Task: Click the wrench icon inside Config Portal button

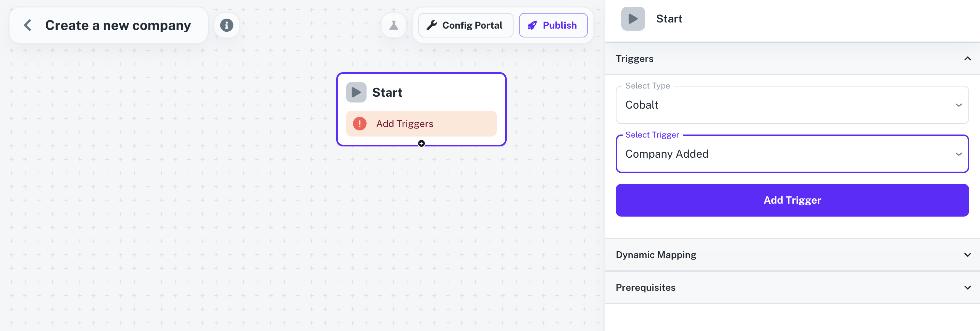Action: pyautogui.click(x=432, y=25)
